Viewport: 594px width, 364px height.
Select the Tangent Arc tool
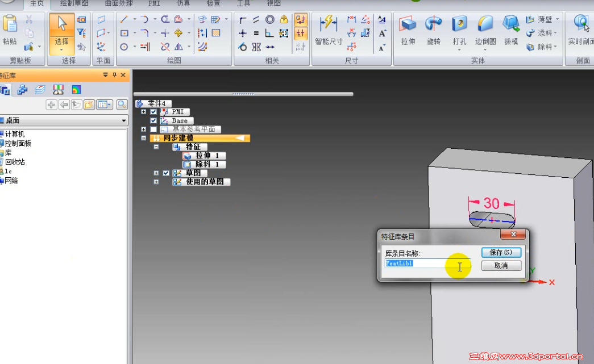pos(144,19)
